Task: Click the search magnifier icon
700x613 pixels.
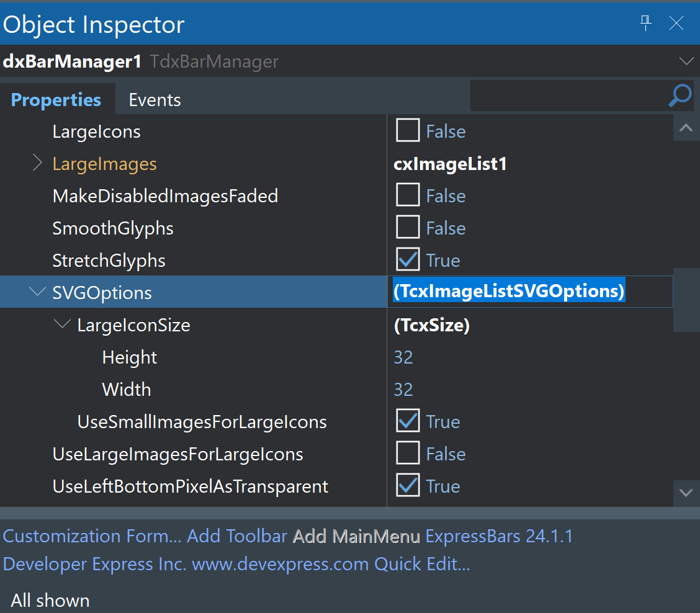Action: pos(680,96)
